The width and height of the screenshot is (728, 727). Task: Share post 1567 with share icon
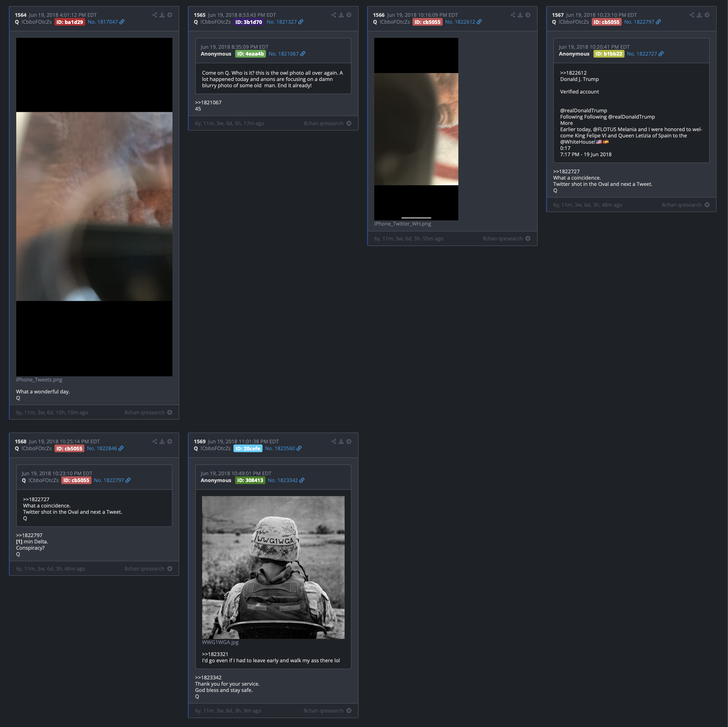click(692, 15)
